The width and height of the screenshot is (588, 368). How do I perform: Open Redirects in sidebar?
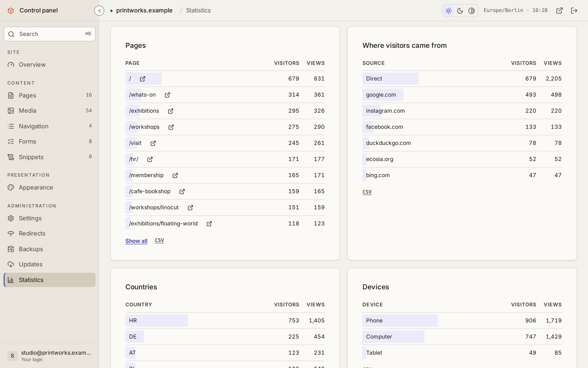point(49,233)
